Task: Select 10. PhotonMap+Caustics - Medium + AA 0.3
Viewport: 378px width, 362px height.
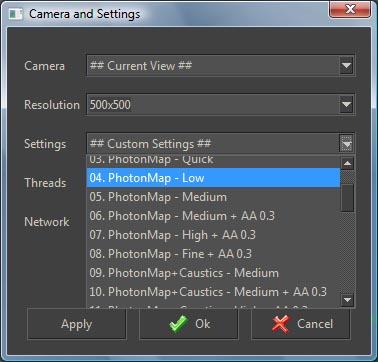Action: 213,292
